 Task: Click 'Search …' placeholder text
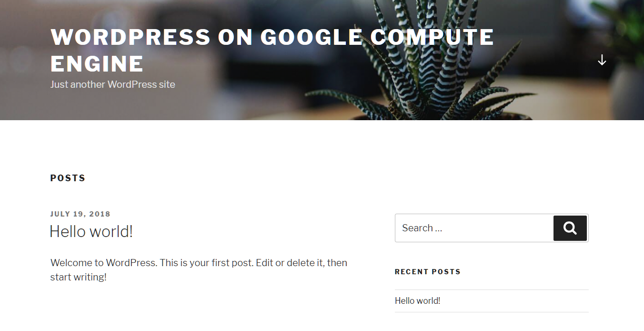pos(422,228)
